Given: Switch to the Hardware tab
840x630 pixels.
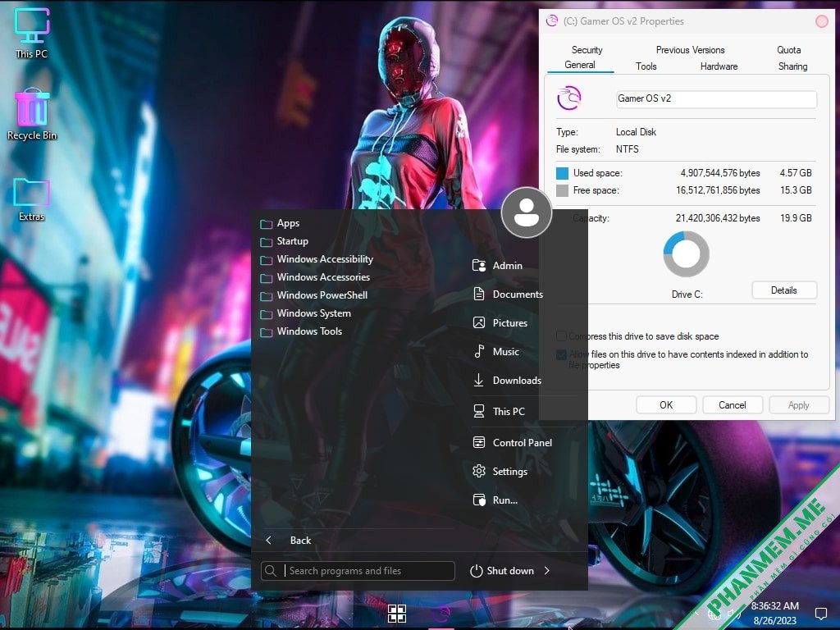Looking at the screenshot, I should click(x=719, y=66).
